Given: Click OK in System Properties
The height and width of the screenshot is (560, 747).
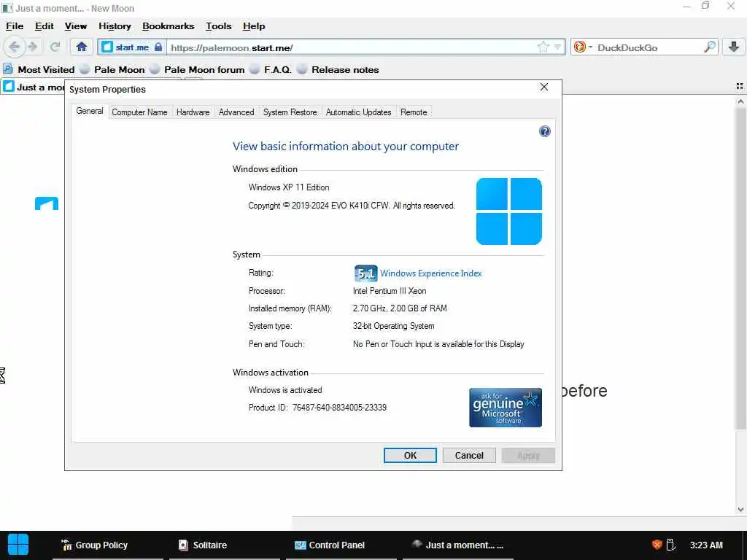Looking at the screenshot, I should click(x=410, y=455).
